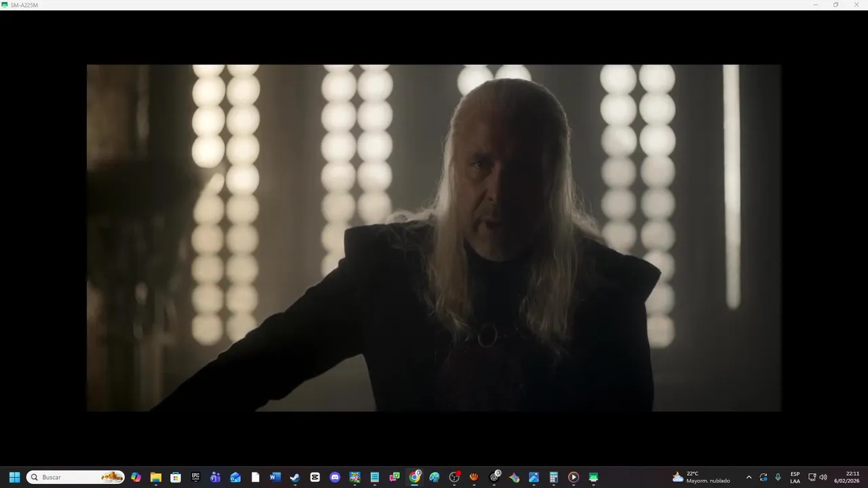
Task: Click the microphone tray icon
Action: [778, 477]
